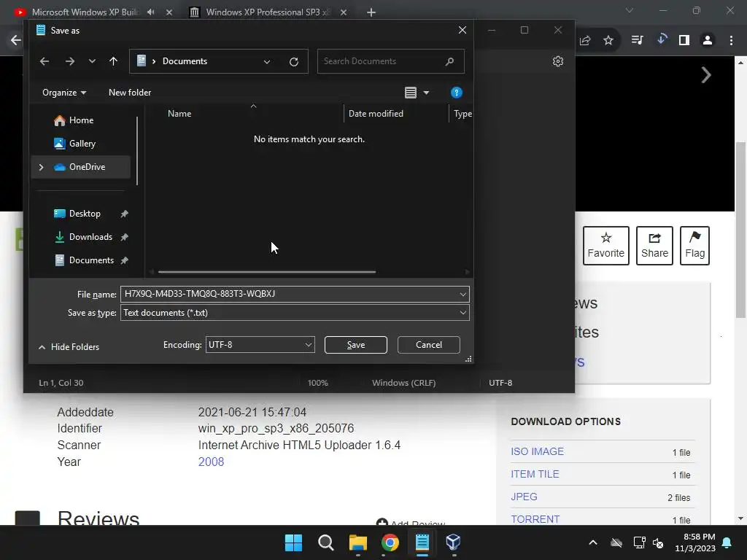Sort by Name column header

[179, 113]
